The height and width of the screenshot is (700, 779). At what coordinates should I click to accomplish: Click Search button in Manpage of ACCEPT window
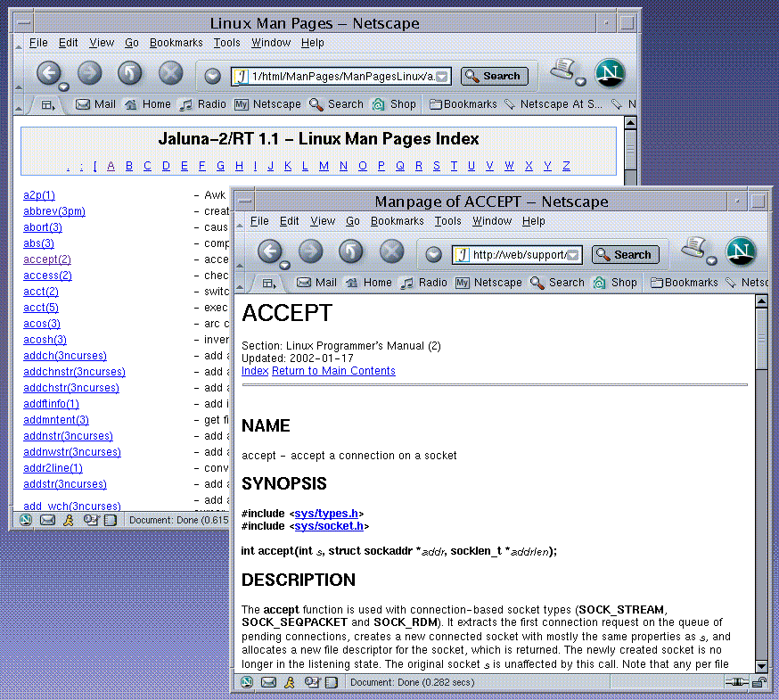(626, 254)
